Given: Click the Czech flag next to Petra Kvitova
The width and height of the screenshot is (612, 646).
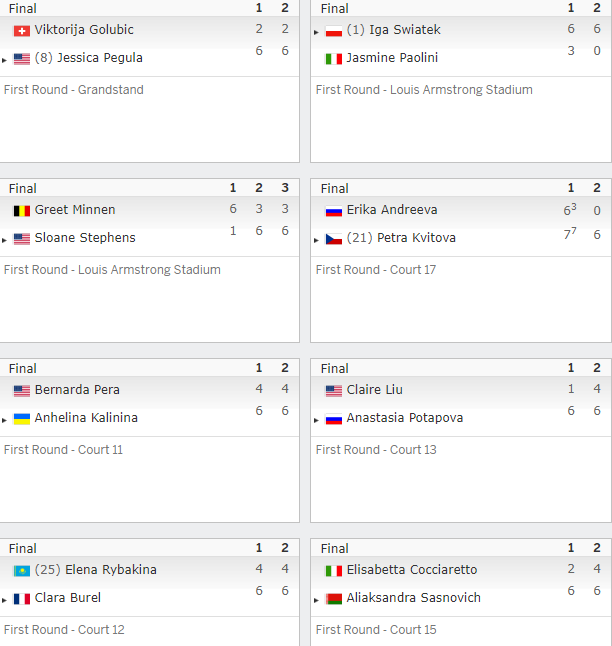Looking at the screenshot, I should [333, 239].
